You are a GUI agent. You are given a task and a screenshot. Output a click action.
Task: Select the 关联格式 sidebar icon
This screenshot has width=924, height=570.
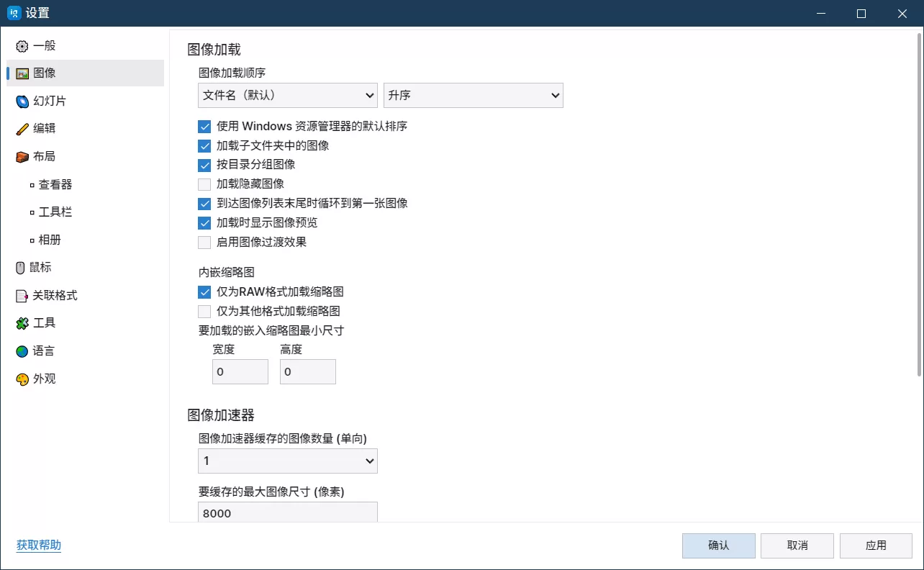click(x=53, y=295)
